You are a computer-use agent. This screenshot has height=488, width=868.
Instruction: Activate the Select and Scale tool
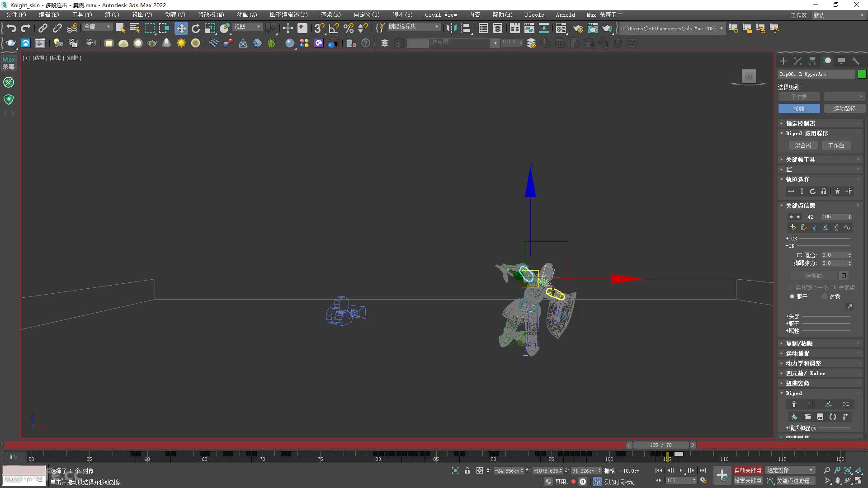tap(210, 28)
